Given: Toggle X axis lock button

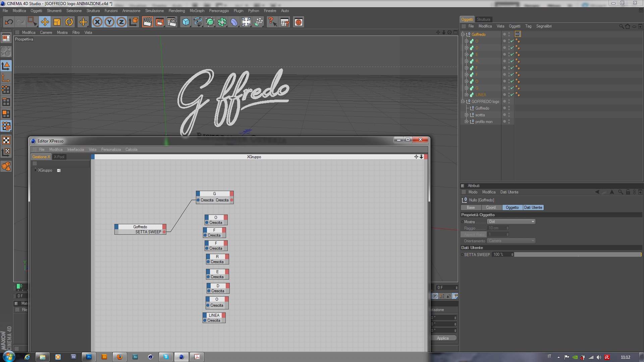Looking at the screenshot, I should [97, 22].
